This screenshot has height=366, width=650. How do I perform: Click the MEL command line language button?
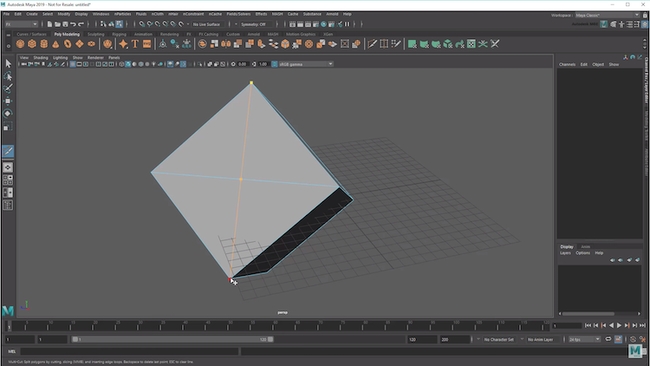click(x=12, y=351)
